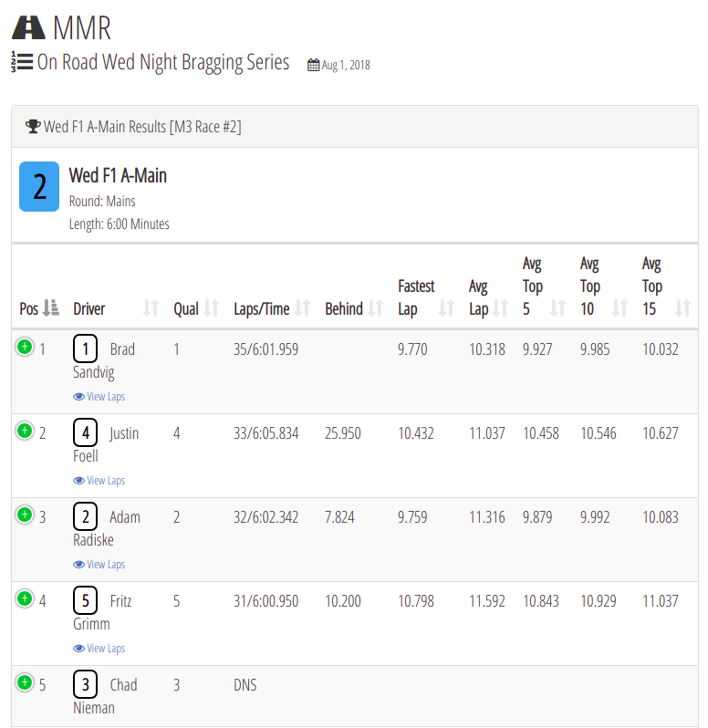
Task: Open Fritz Grimm's View Laps link
Action: 99,648
